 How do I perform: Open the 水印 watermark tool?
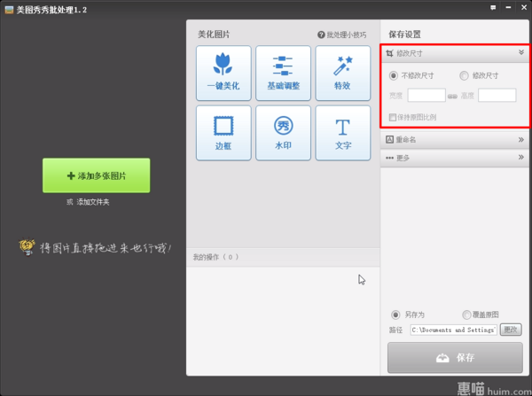[x=284, y=133]
